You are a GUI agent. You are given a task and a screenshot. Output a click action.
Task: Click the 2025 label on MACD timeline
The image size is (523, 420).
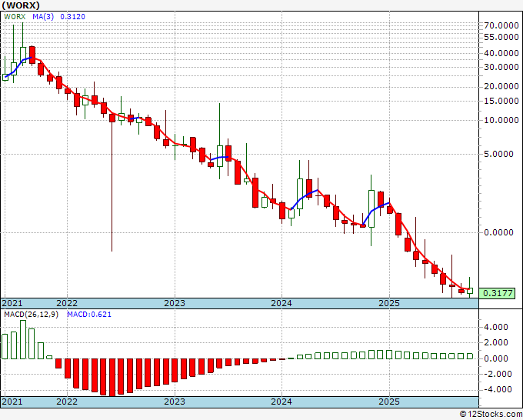[x=389, y=402]
